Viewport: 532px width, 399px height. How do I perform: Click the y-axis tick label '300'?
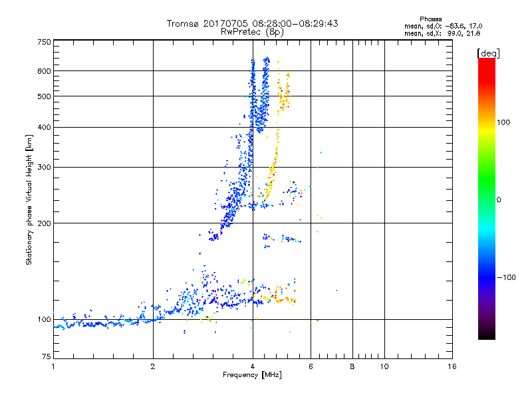coord(44,167)
